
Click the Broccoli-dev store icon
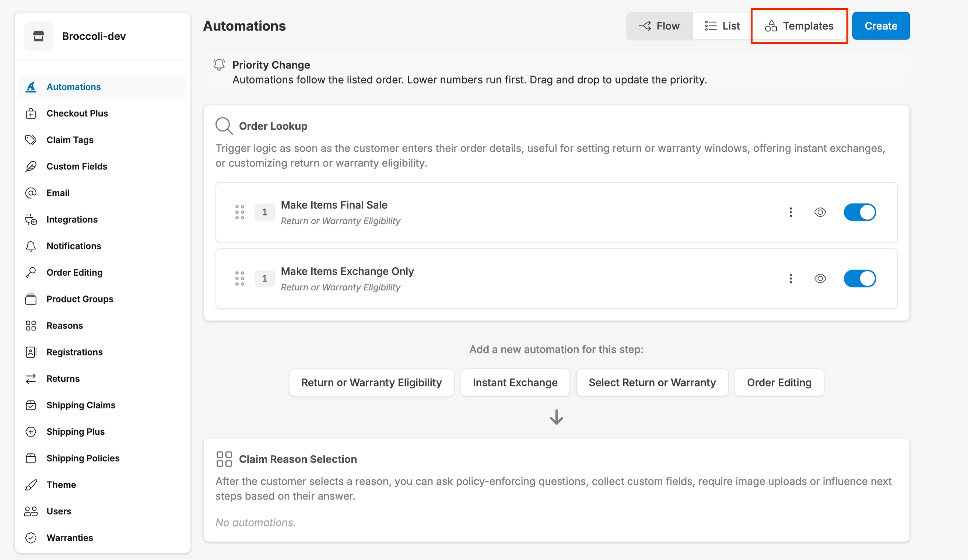(x=38, y=36)
